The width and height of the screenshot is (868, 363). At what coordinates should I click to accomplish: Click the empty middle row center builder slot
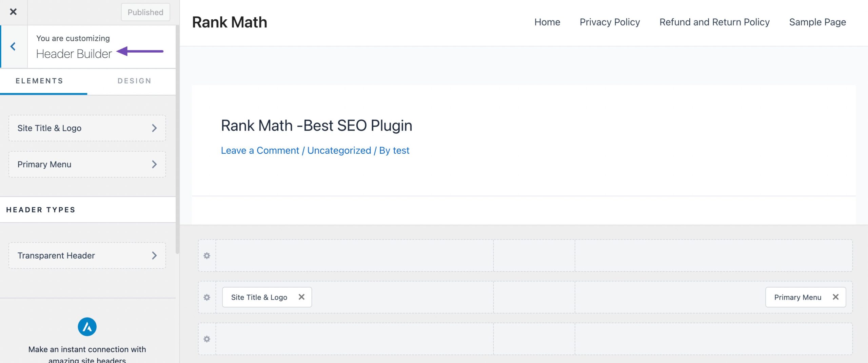(534, 297)
